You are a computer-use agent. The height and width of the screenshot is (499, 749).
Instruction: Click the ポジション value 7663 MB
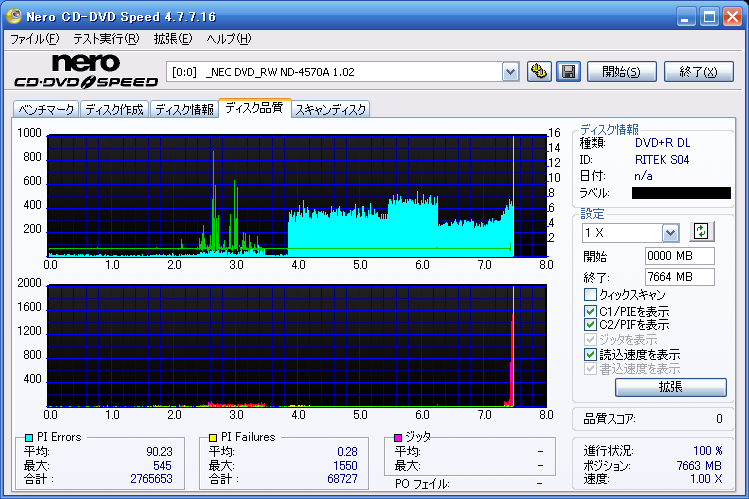699,466
